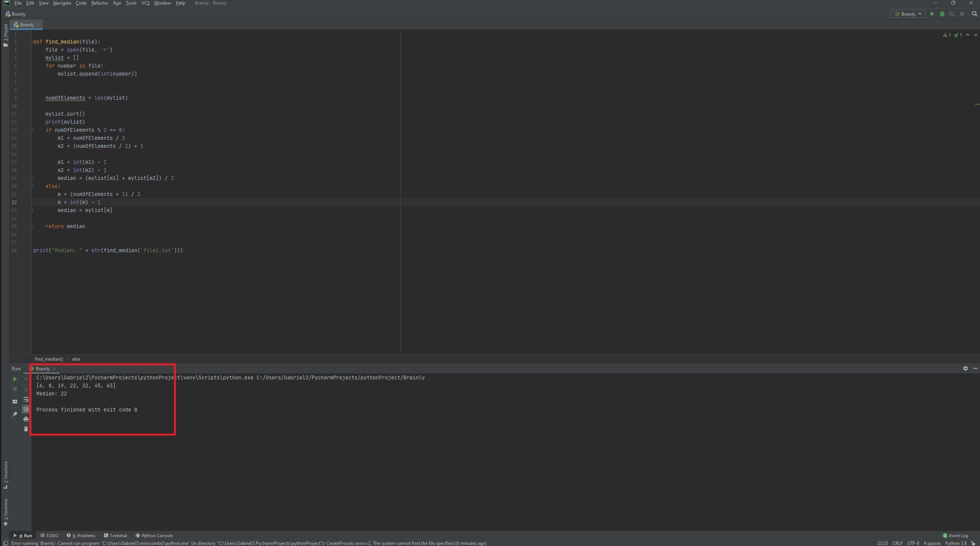Collapse the if block fold on line 13

[x=31, y=130]
